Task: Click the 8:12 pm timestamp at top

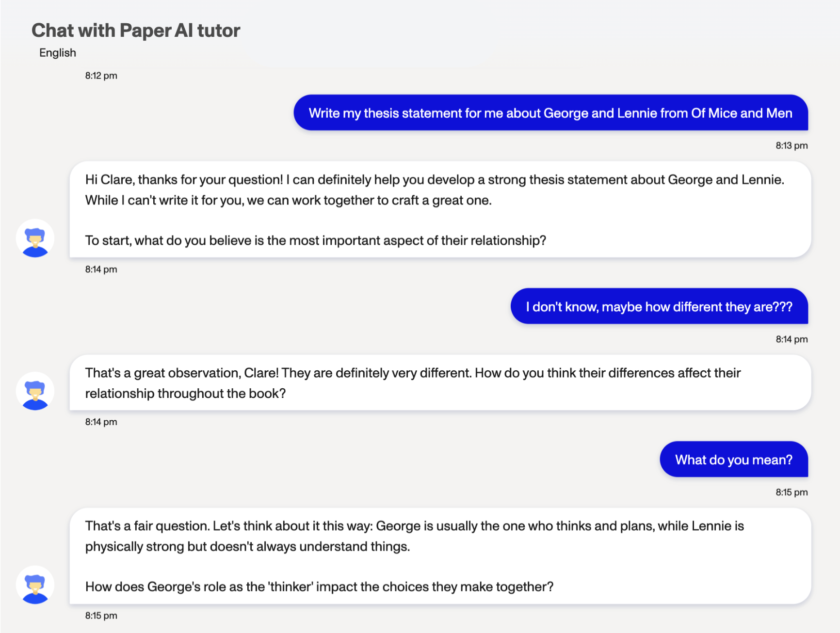Action: 101,76
